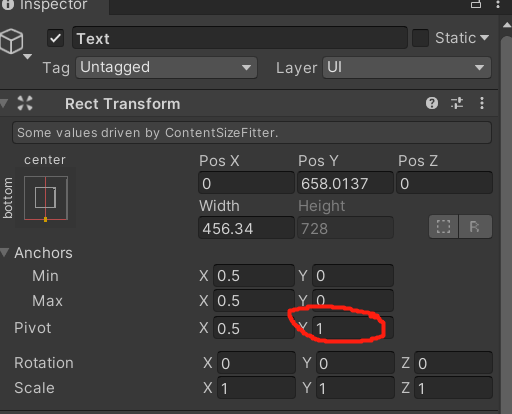
Task: Click the Anchors Min X field
Action: (x=254, y=276)
